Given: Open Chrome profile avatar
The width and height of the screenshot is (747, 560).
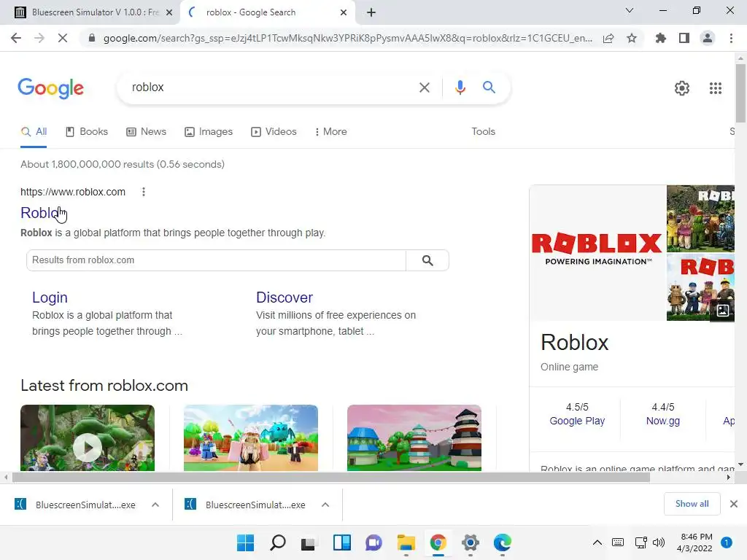Looking at the screenshot, I should pos(708,38).
